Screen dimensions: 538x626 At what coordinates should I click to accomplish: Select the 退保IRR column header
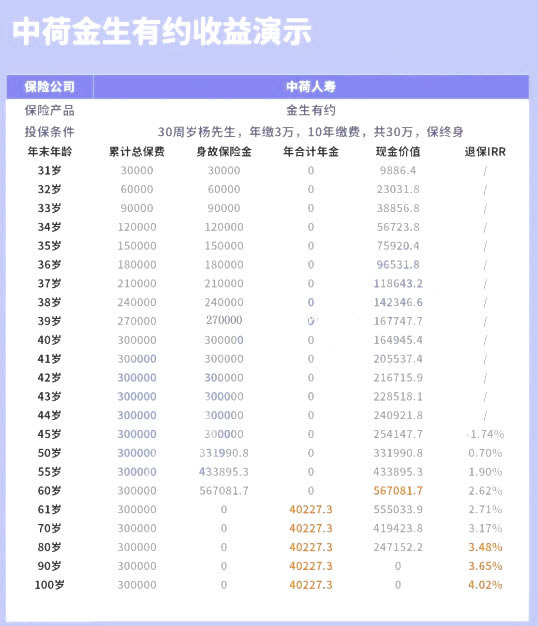tap(485, 152)
